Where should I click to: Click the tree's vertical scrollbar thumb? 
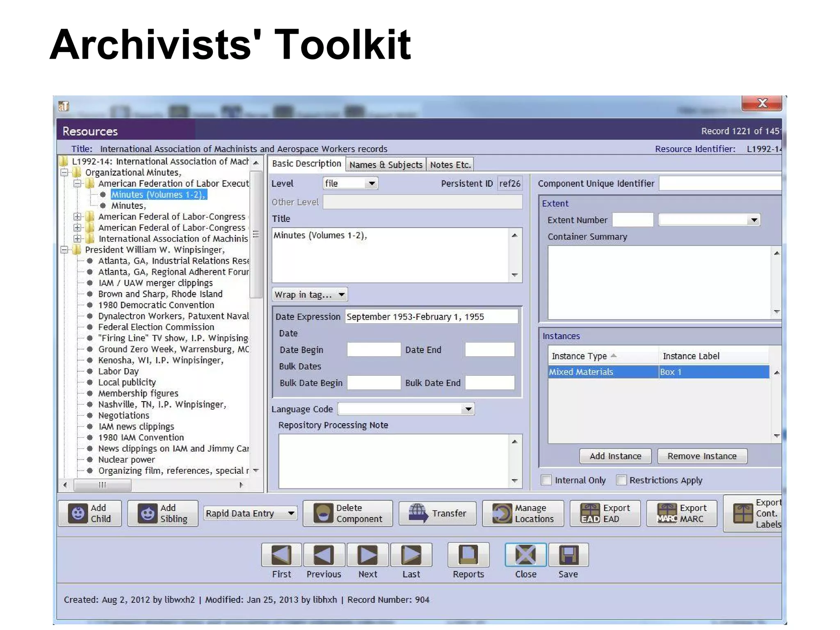click(x=256, y=234)
